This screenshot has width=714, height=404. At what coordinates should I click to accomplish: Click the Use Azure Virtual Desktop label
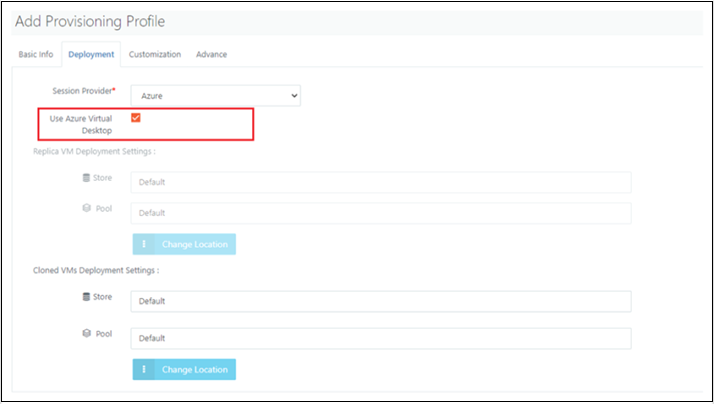(x=82, y=124)
